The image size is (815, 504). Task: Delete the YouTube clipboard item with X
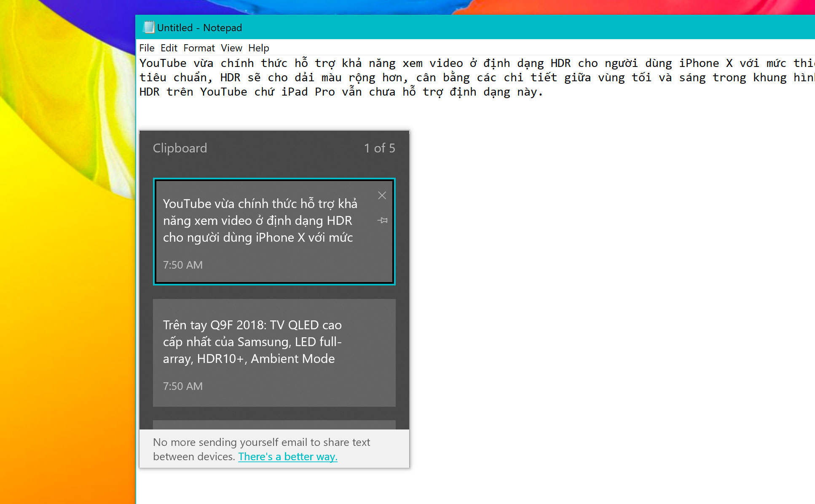[x=382, y=195]
